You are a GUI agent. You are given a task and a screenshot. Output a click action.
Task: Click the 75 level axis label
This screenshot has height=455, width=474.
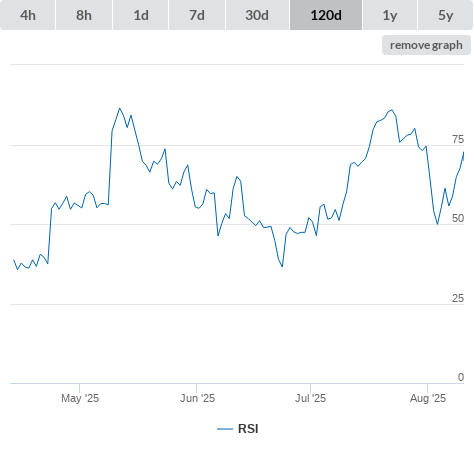coord(458,139)
